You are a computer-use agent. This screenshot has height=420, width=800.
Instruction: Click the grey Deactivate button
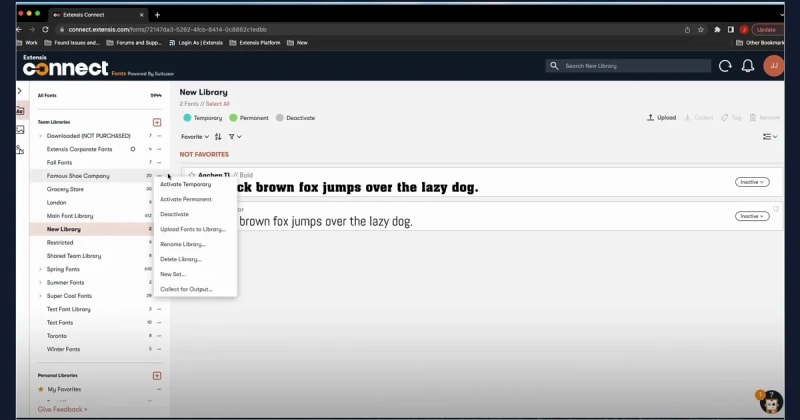(x=295, y=118)
